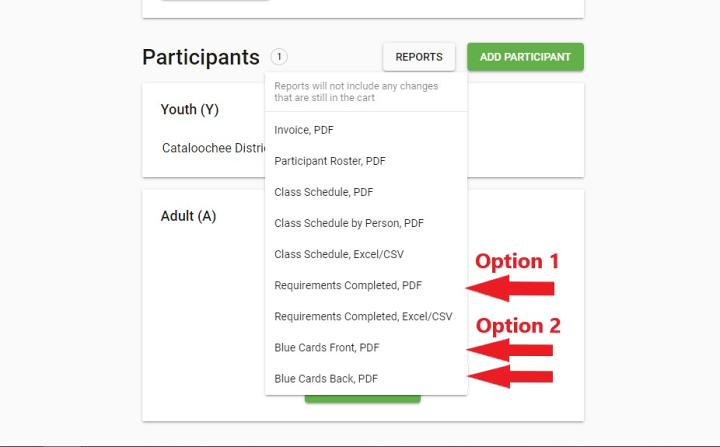Click the red Option 1 label
The image size is (720, 447).
tap(516, 262)
